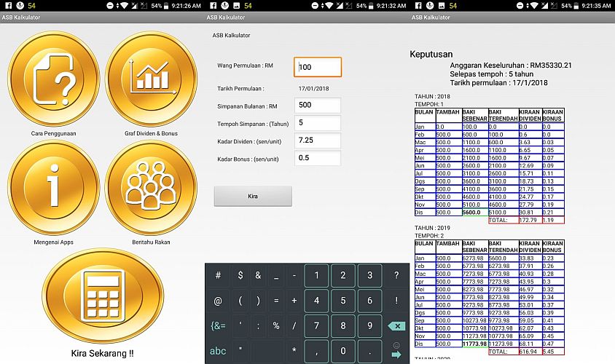Open the Mengenai Apps info coin icon
Image resolution: width=615 pixels, height=364 pixels.
[x=54, y=188]
